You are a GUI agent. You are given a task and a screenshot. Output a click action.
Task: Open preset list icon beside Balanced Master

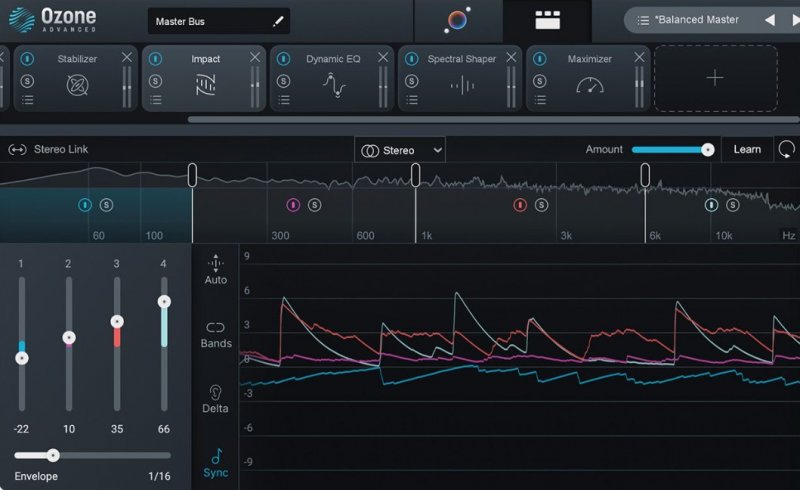(x=643, y=20)
